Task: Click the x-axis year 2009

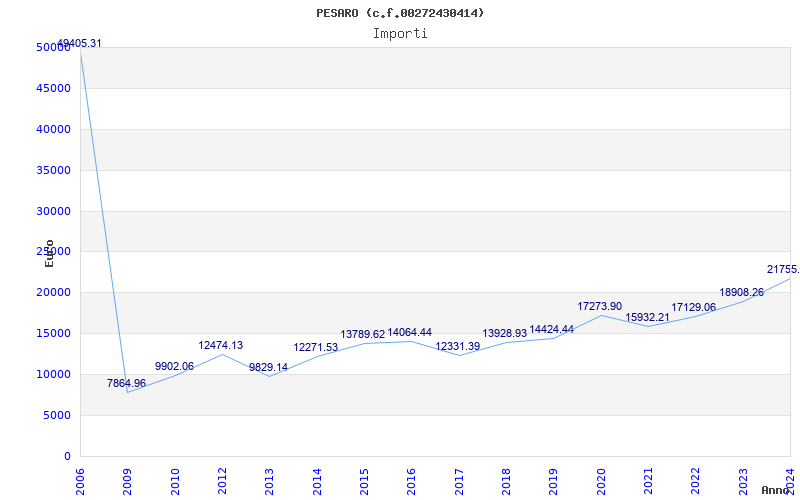Action: tap(127, 482)
